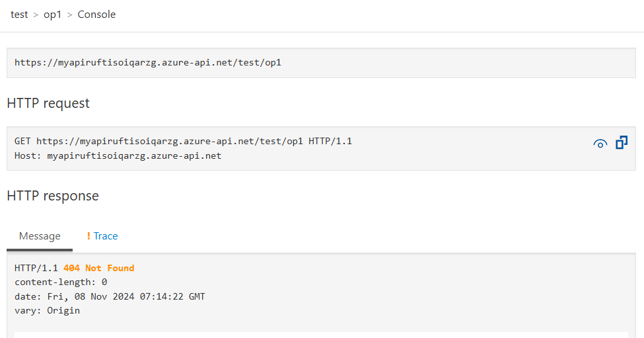This screenshot has width=644, height=338.
Task: Click the white response body area
Action: [321, 335]
